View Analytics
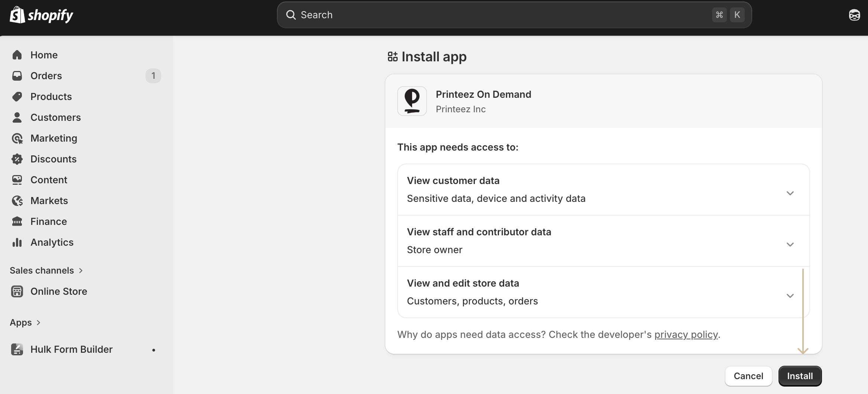 pyautogui.click(x=86, y=242)
